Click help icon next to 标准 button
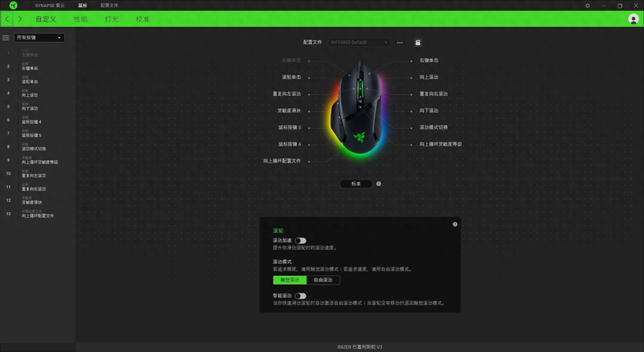The height and width of the screenshot is (352, 644). [x=379, y=184]
